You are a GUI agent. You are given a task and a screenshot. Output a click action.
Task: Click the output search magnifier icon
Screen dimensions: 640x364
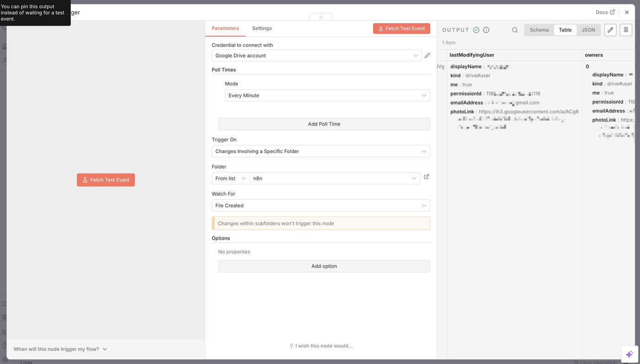(515, 30)
